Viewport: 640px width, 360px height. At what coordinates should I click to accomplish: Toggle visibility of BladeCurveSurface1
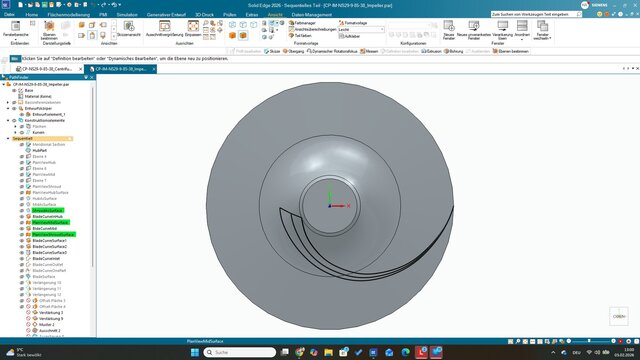22,240
